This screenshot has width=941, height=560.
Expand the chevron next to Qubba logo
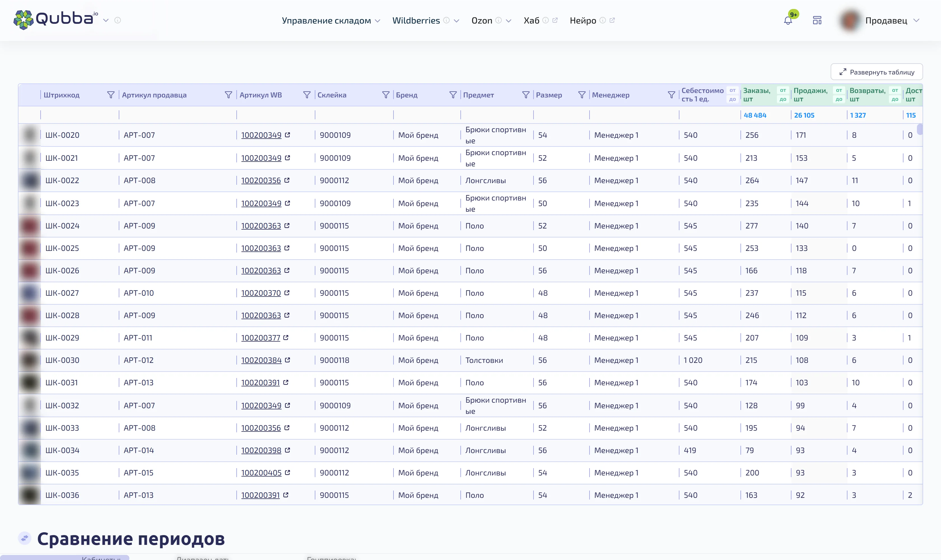coord(106,20)
